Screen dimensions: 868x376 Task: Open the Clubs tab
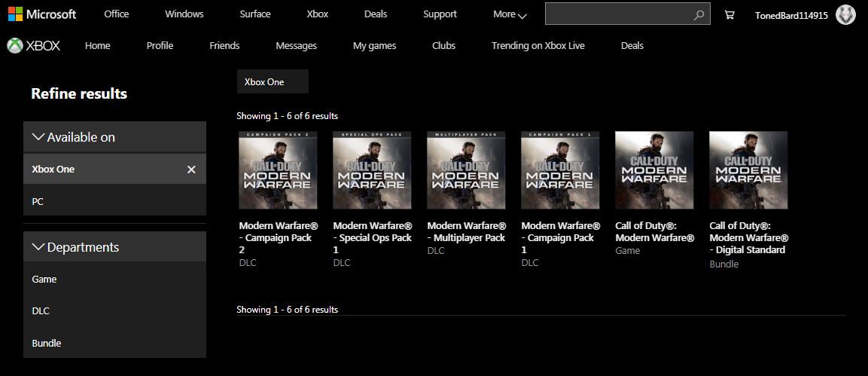point(444,45)
